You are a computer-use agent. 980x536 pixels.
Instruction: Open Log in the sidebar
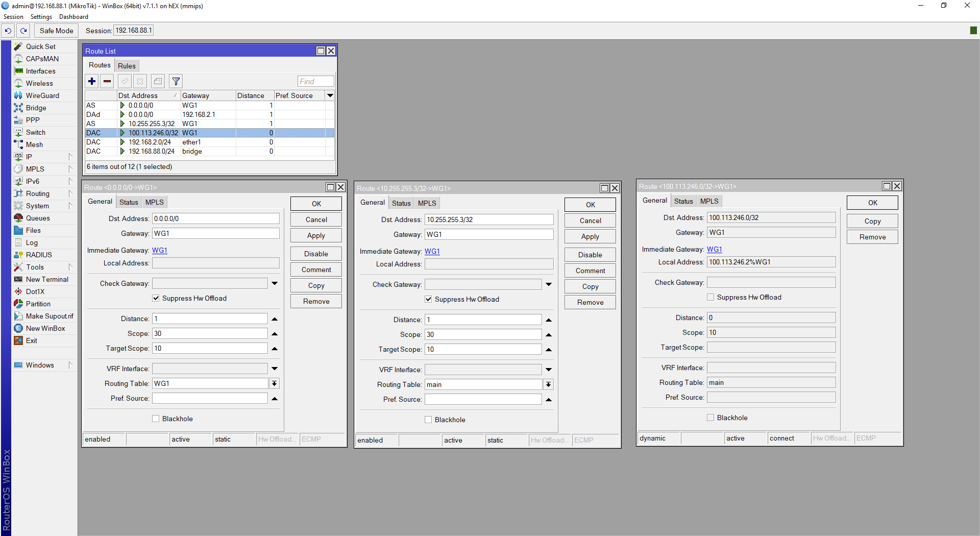32,242
